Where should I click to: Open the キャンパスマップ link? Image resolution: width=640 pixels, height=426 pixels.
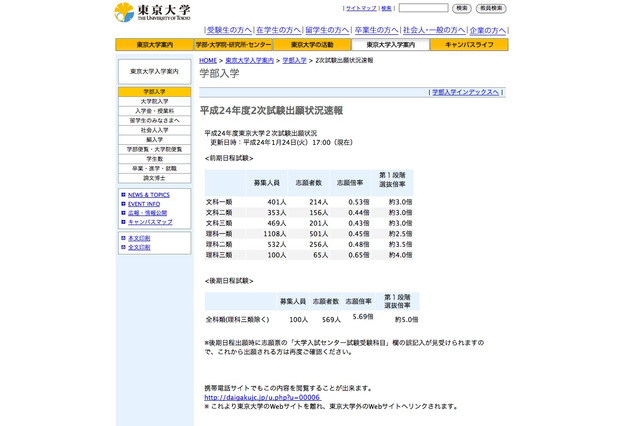[150, 222]
